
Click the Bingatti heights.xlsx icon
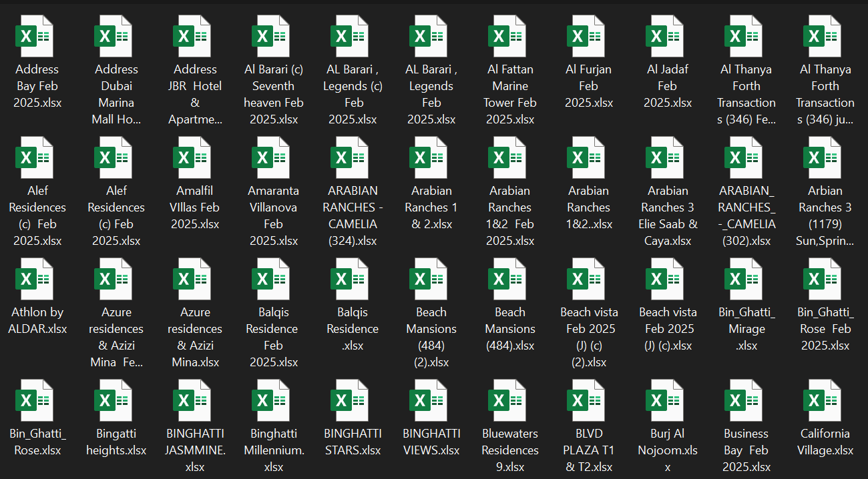point(116,401)
